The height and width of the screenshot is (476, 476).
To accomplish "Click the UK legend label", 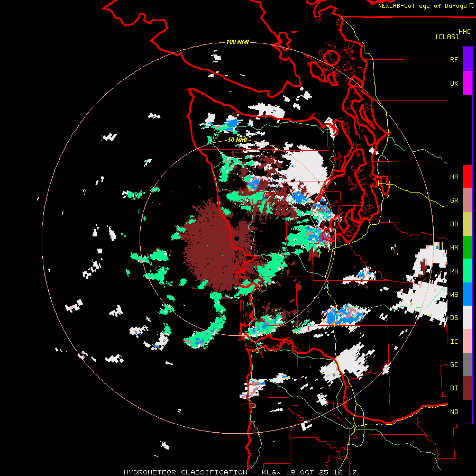I will pos(454,83).
